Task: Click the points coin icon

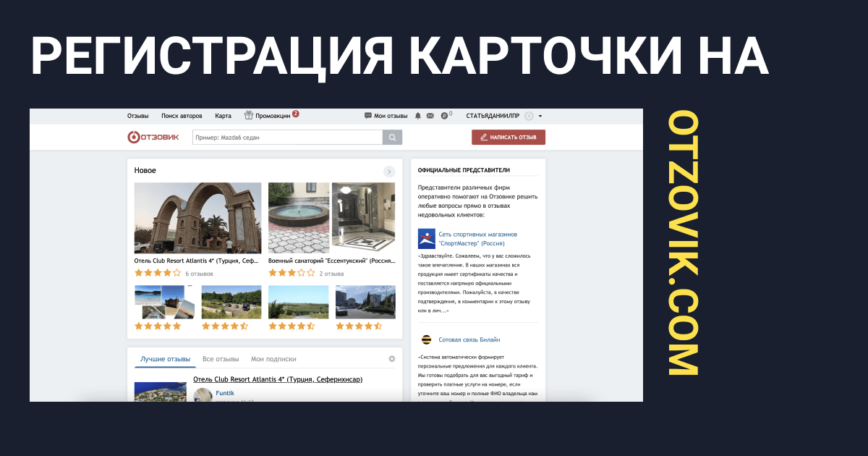Action: 444,116
